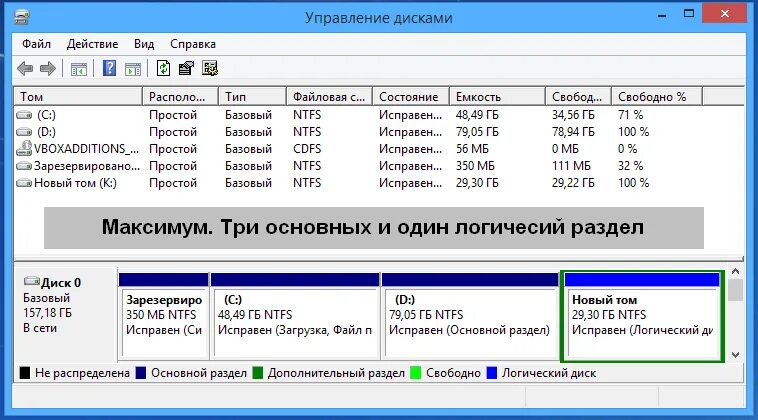The height and width of the screenshot is (420, 758).
Task: Click the 111 МБ free space cell
Action: (571, 166)
